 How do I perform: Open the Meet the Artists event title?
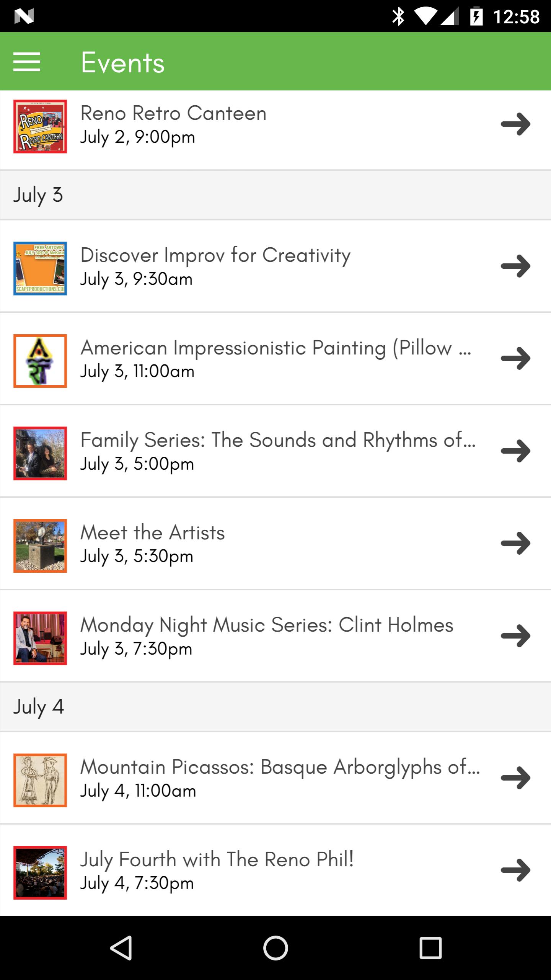[152, 533]
